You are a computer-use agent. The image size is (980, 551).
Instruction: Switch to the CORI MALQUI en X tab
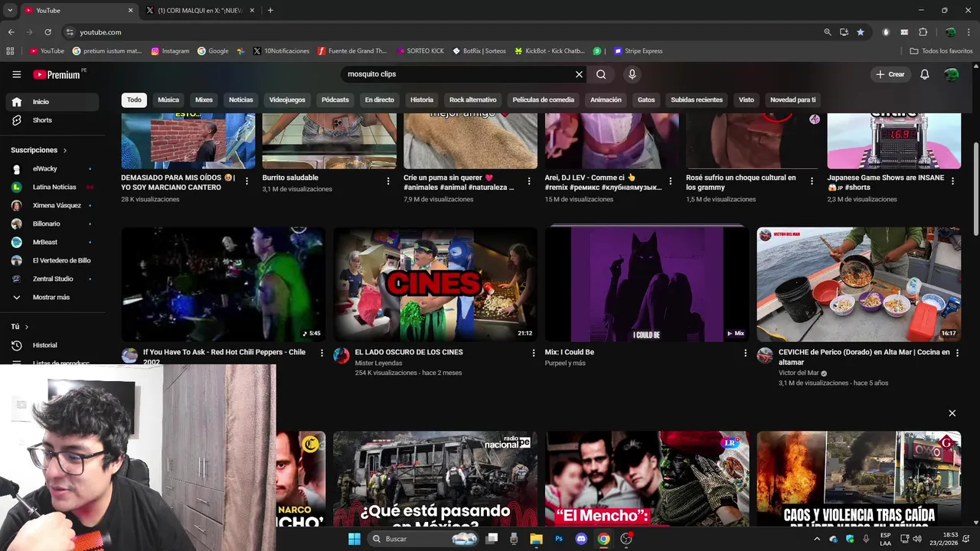200,11
